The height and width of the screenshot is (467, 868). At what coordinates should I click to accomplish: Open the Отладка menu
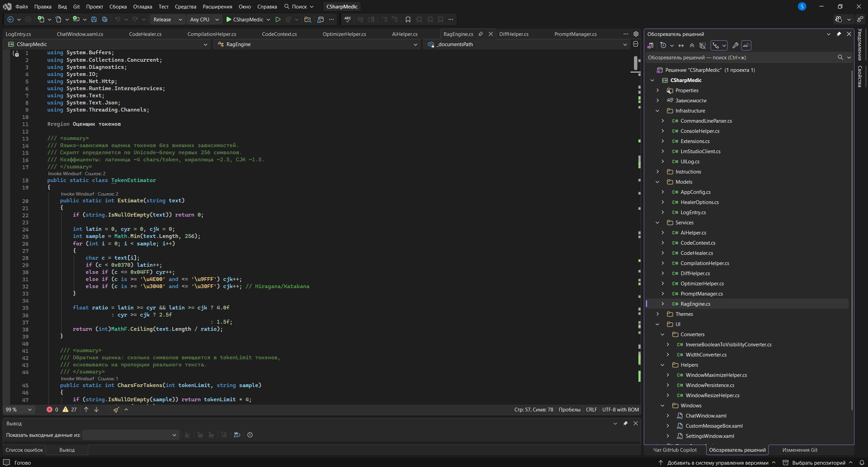pyautogui.click(x=142, y=6)
